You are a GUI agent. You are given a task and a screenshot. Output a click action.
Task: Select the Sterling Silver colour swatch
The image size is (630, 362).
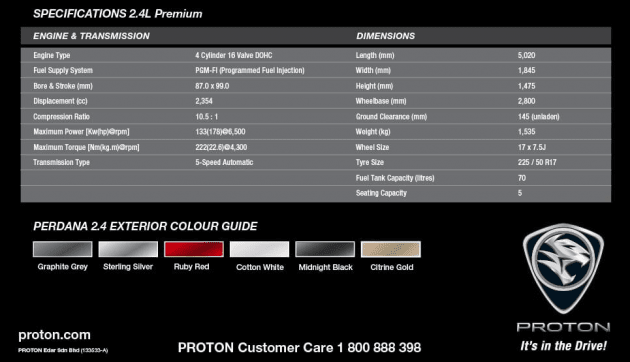[128, 249]
